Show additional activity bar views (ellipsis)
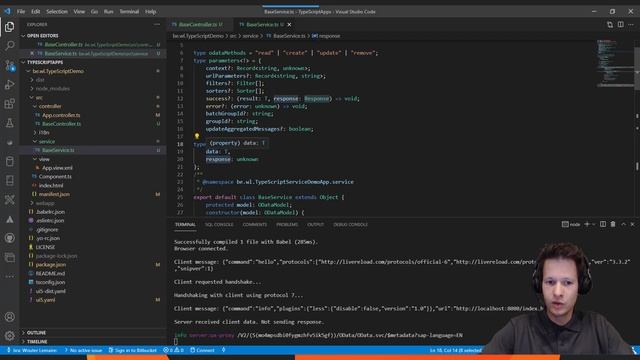Screen dimensions: 640x360 click(9, 276)
